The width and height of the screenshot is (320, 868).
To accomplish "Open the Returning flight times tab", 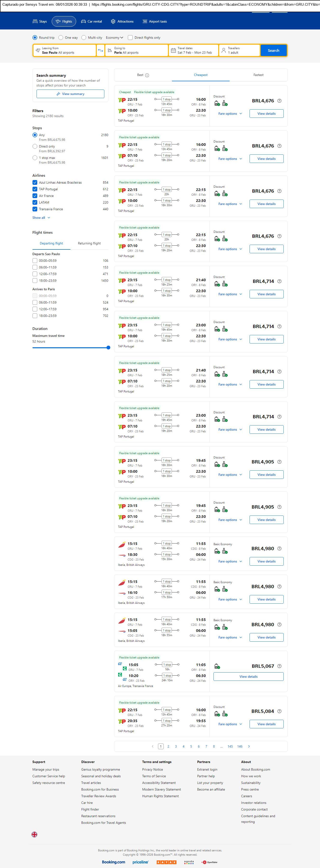I will click(x=89, y=243).
